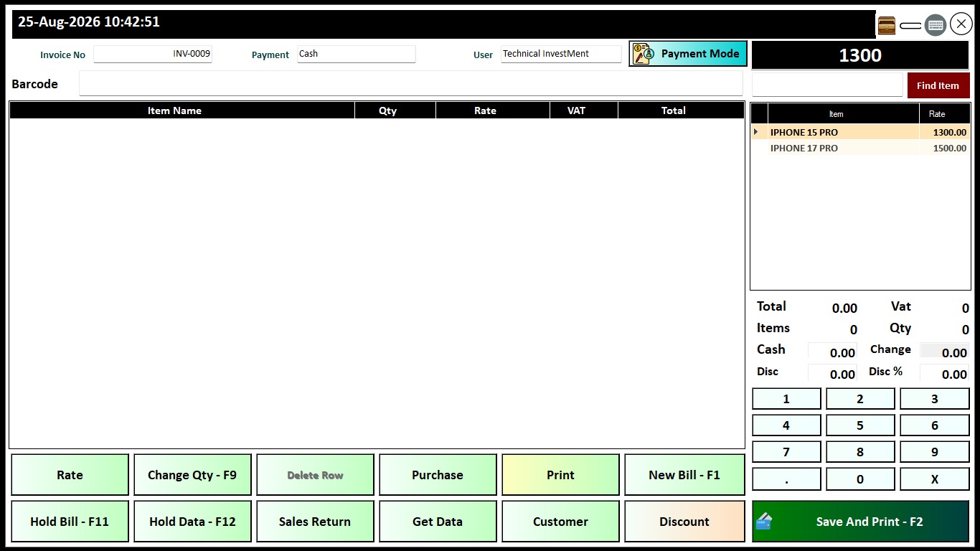
Task: Click the Find Item button
Action: click(938, 85)
